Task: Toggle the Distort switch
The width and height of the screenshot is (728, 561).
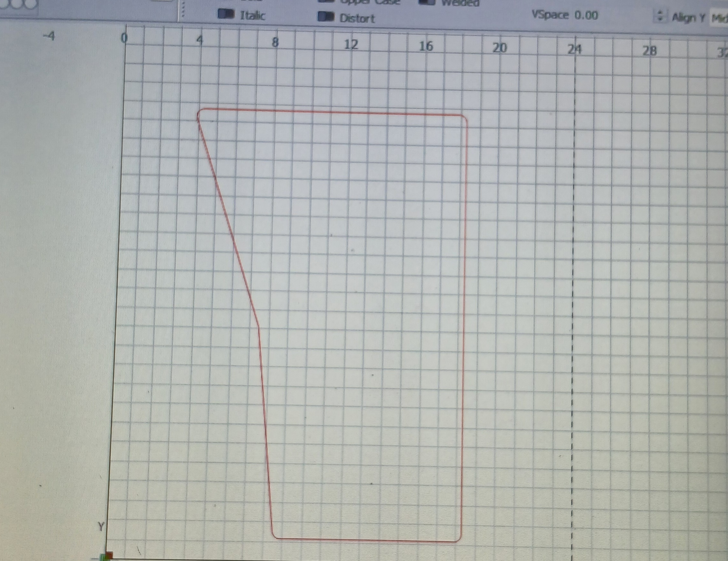Action: (326, 17)
